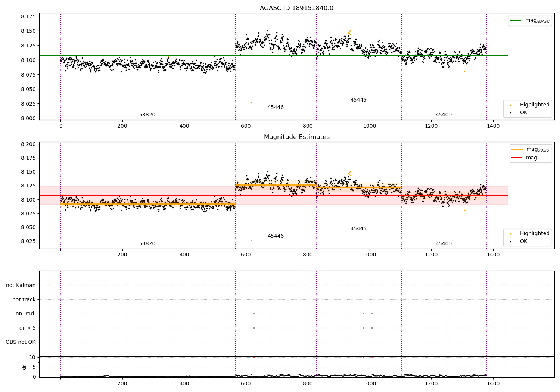The height and width of the screenshot is (392, 560).
Task: Click the 'OBS not OK' axis label
Action: pyautogui.click(x=21, y=342)
